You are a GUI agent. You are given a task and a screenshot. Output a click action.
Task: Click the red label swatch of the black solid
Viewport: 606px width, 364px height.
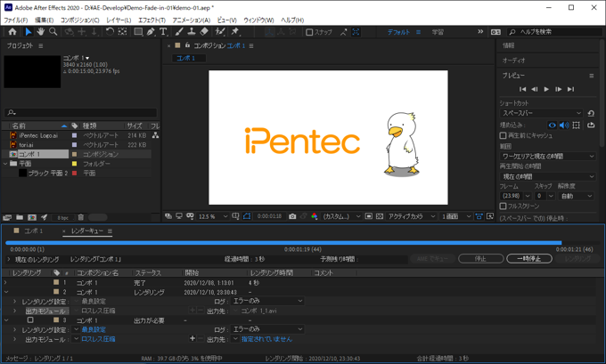(x=75, y=174)
